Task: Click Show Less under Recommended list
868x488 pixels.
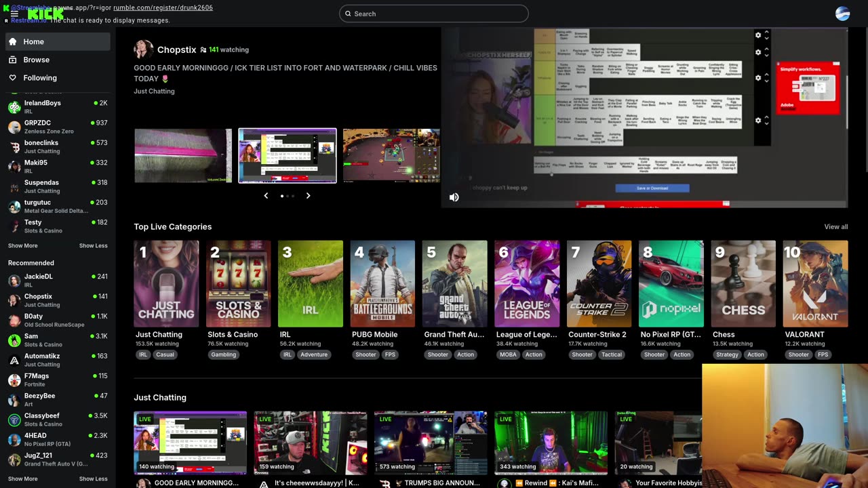Action: pos(93,479)
